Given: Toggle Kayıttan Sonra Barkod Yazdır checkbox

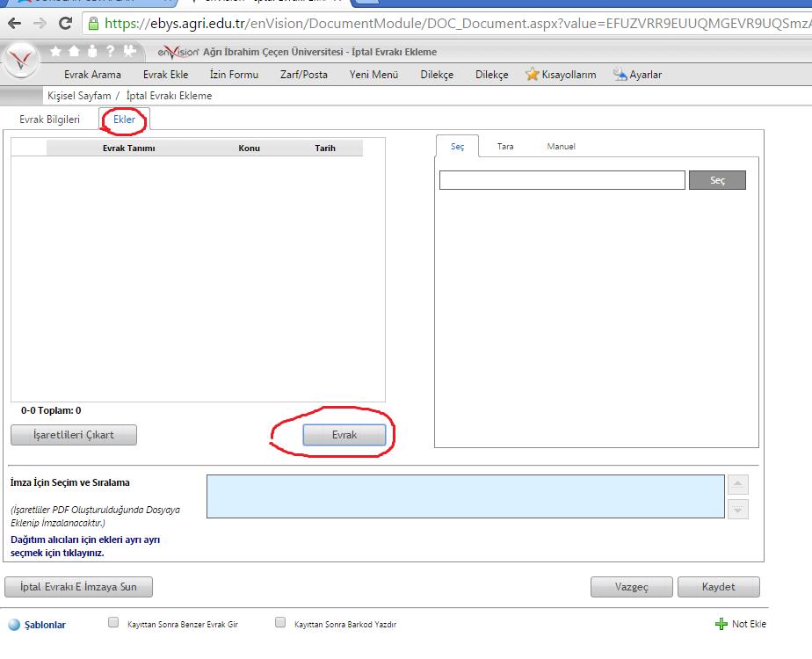Looking at the screenshot, I should pyautogui.click(x=280, y=623).
